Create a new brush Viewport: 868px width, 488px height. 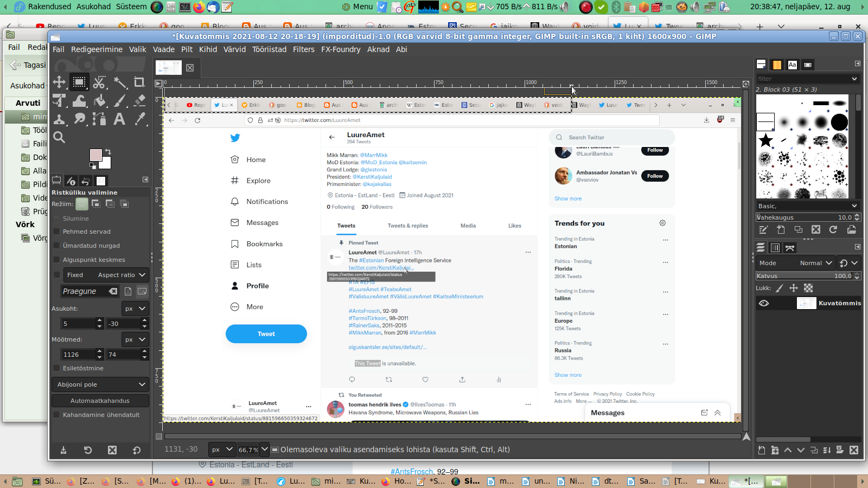click(781, 230)
